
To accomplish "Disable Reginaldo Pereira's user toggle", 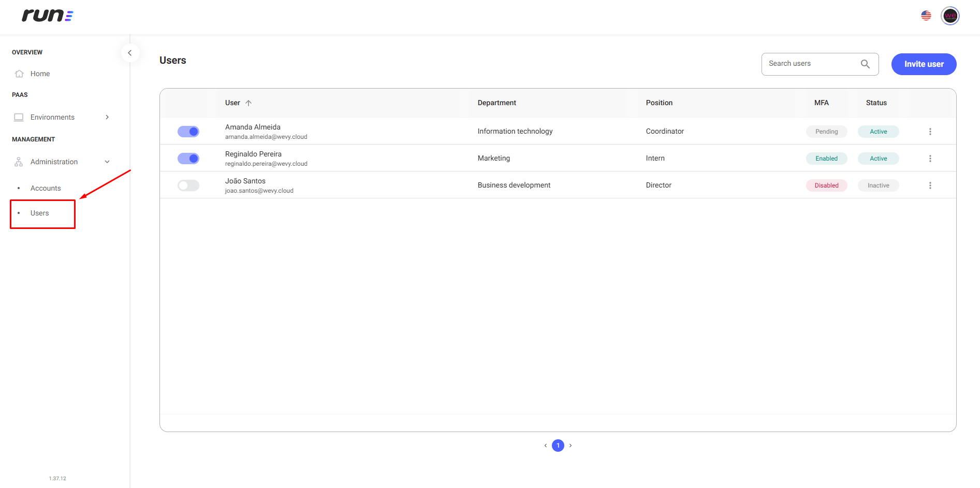I will pyautogui.click(x=188, y=159).
